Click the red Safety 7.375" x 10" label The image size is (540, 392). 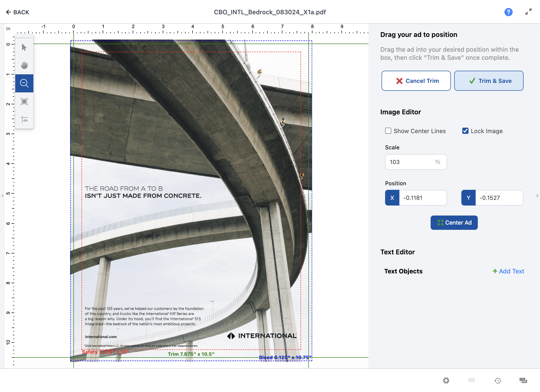(x=105, y=352)
